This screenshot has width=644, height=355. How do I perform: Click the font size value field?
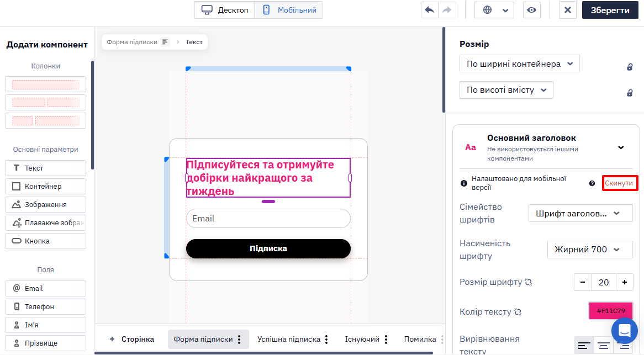(x=603, y=282)
